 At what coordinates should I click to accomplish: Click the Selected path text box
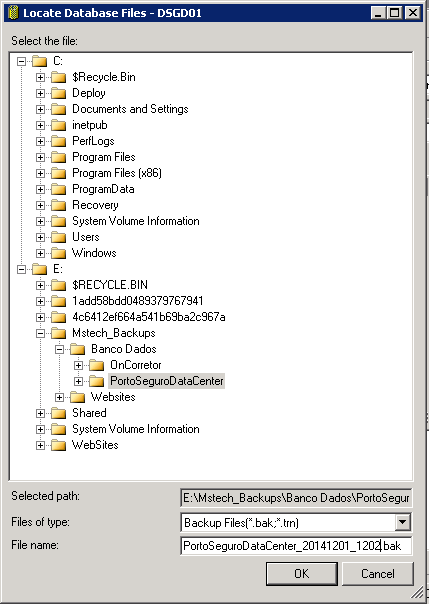click(296, 498)
